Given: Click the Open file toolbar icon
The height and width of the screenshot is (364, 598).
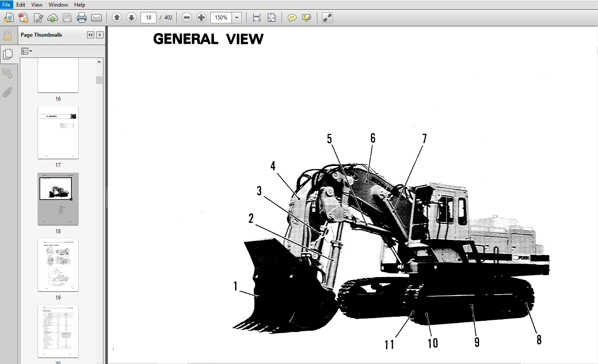Looking at the screenshot, I should [9, 18].
